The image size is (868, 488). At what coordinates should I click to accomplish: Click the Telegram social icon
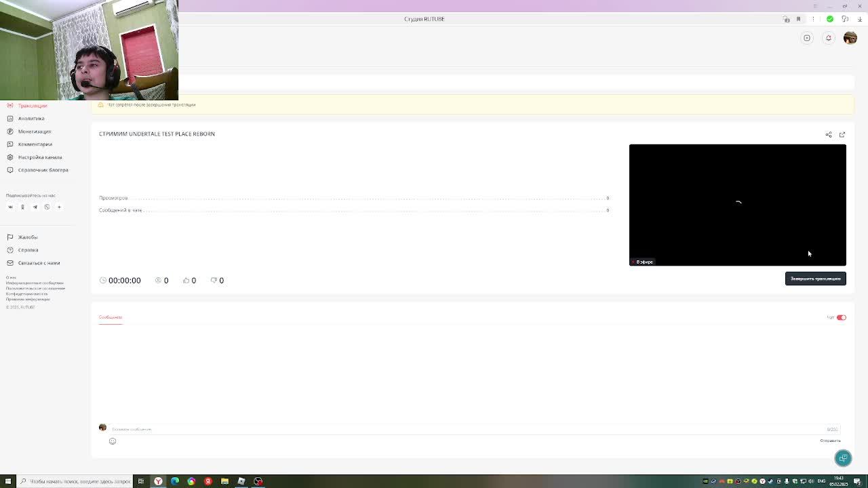35,207
